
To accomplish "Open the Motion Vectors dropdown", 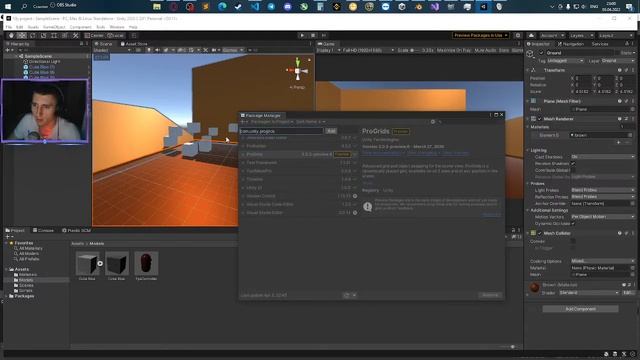I will pyautogui.click(x=603, y=217).
